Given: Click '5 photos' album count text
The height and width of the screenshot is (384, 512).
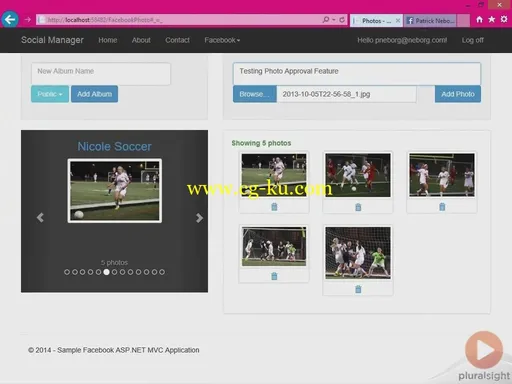Looking at the screenshot, I should tap(114, 263).
